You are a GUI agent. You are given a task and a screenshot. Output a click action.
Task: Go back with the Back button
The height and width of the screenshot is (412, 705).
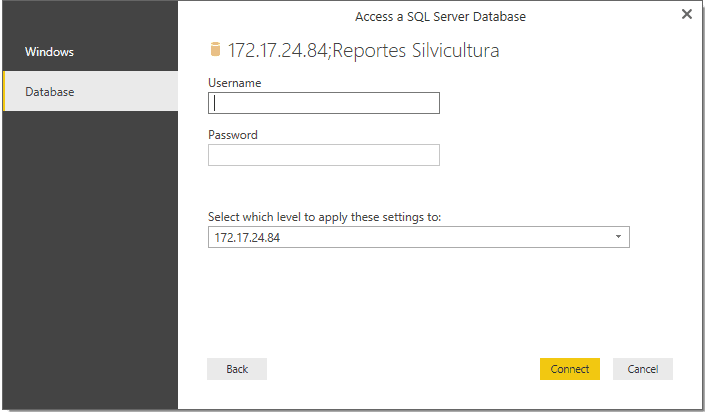click(x=237, y=369)
